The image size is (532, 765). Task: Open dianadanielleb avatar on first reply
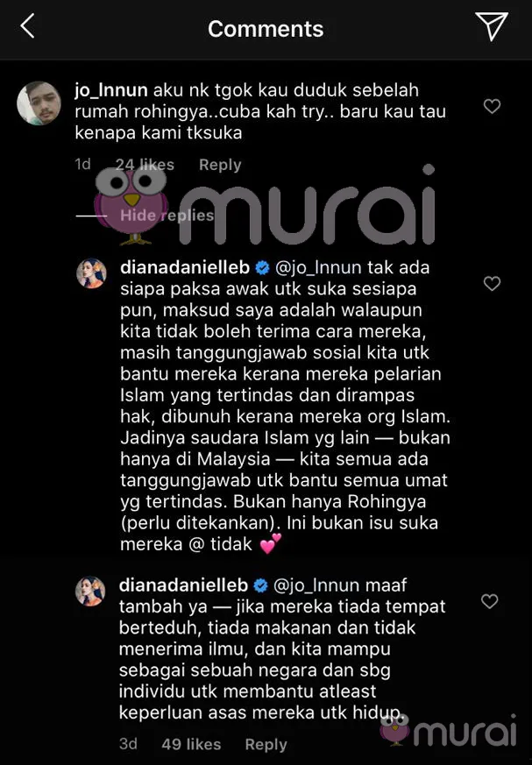91,273
